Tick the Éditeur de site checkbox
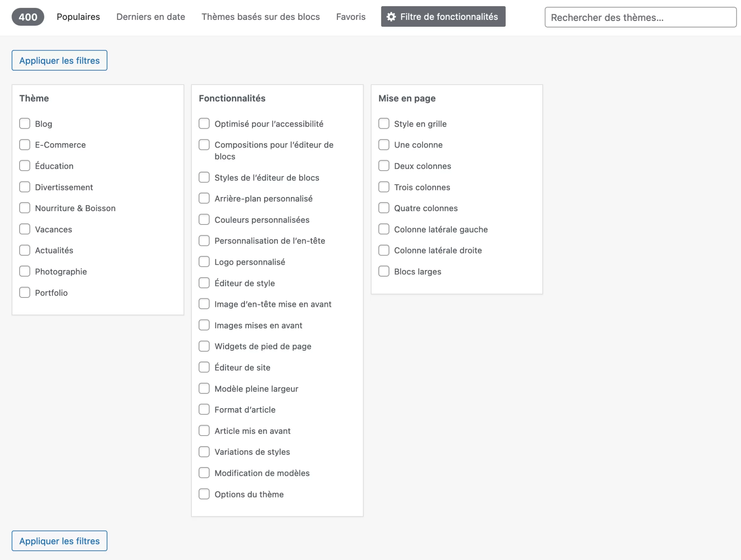 [204, 367]
